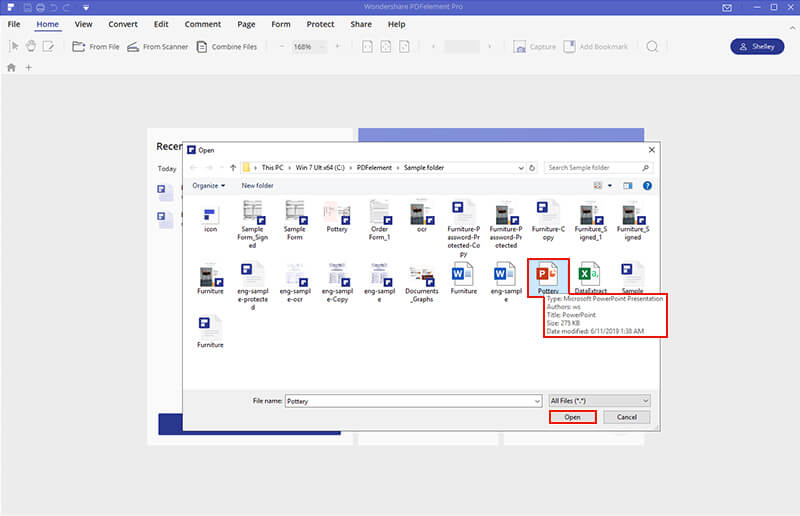
Task: Select the eng-sample-protected file
Action: 252,286
